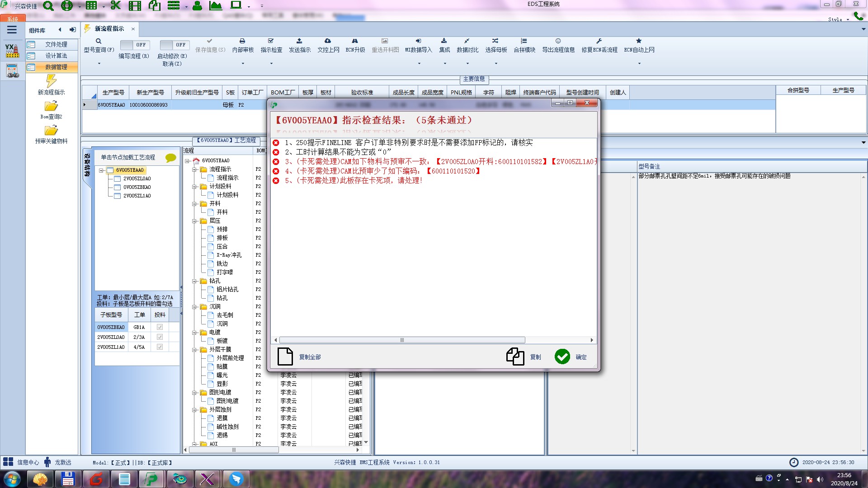
Task: Open 新流程指示 lightning icon in sidebar
Action: tap(51, 81)
